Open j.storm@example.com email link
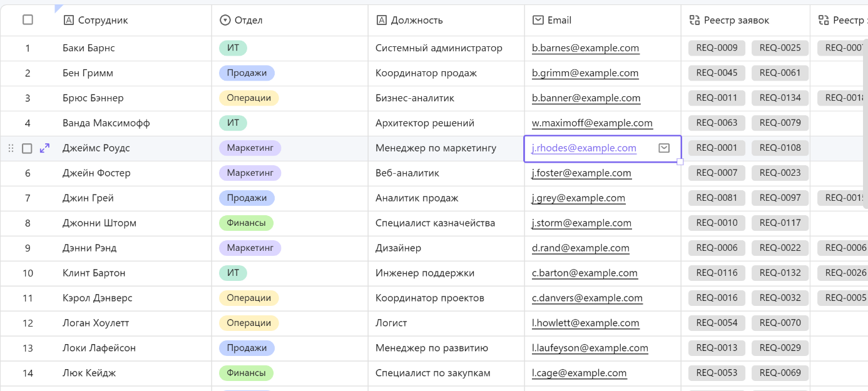Image resolution: width=868 pixels, height=391 pixels. (581, 223)
